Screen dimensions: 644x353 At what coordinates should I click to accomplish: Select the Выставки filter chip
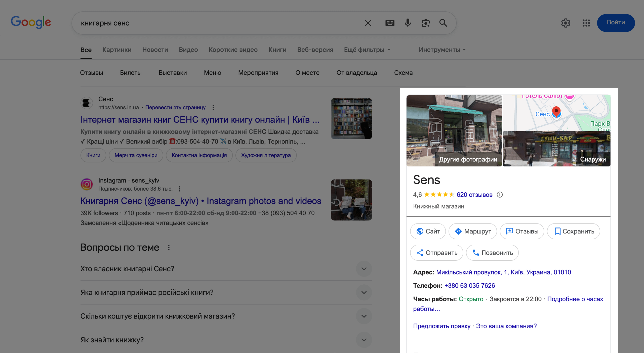point(173,73)
